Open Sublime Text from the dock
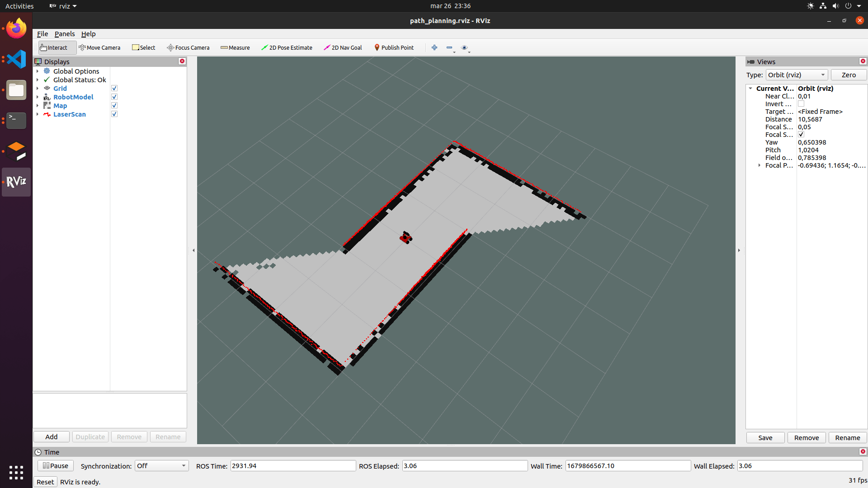 pos(16,151)
